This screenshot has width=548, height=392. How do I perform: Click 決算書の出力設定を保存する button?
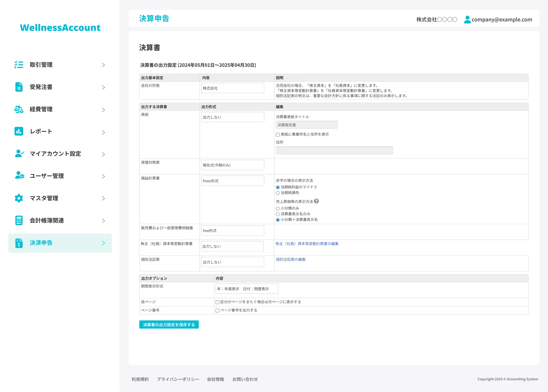169,325
